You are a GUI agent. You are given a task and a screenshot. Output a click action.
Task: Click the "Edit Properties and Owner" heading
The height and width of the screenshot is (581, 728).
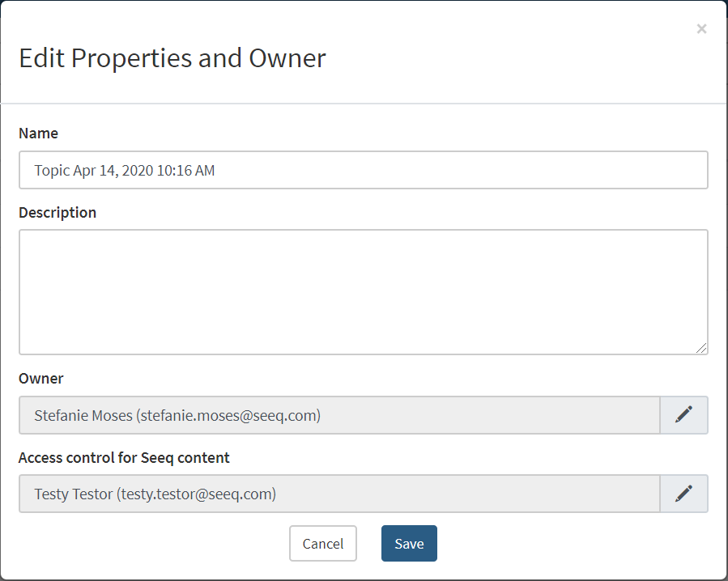click(172, 58)
